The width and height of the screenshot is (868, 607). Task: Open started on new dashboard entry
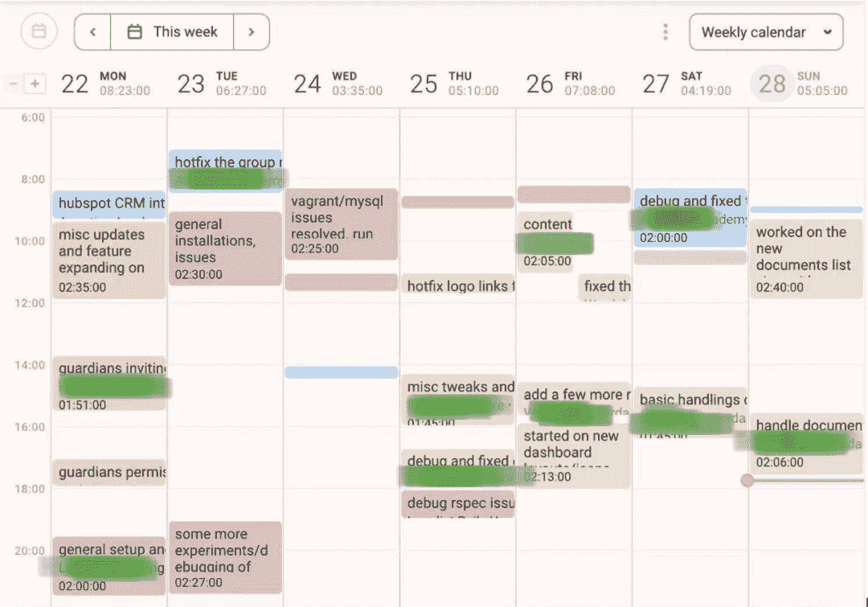tap(573, 456)
